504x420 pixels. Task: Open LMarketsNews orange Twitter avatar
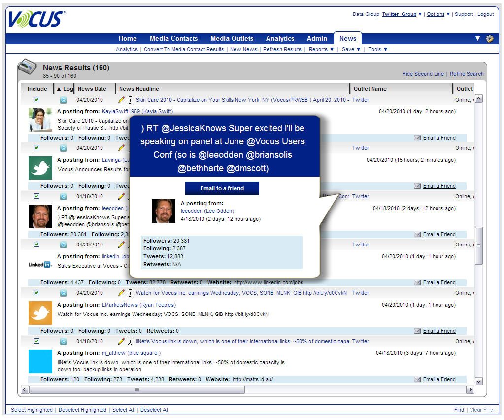(x=40, y=313)
